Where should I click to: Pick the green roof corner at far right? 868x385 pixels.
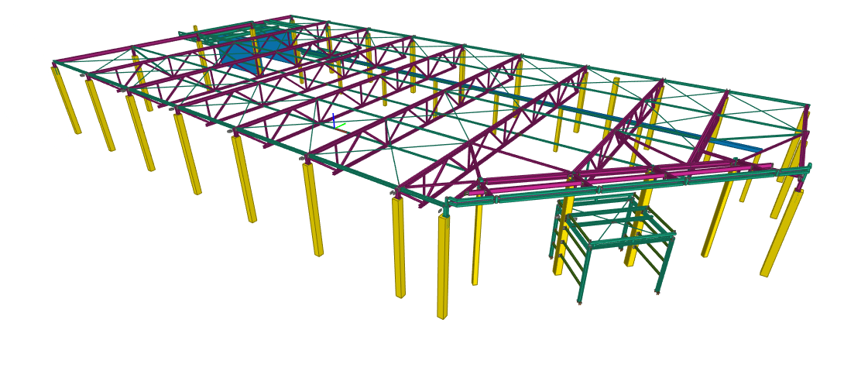[x=806, y=106]
